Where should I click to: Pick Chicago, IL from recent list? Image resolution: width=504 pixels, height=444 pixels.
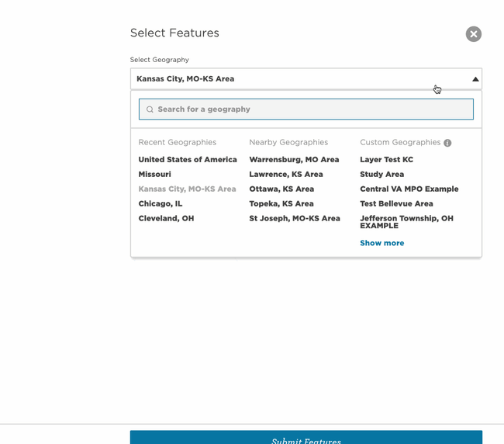pyautogui.click(x=161, y=203)
